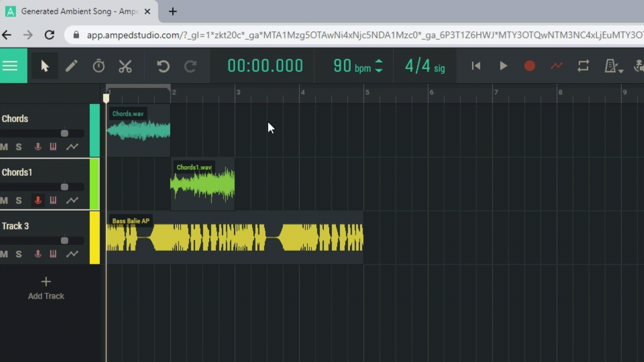This screenshot has width=644, height=362.
Task: Show automation for Chords track
Action: click(72, 147)
